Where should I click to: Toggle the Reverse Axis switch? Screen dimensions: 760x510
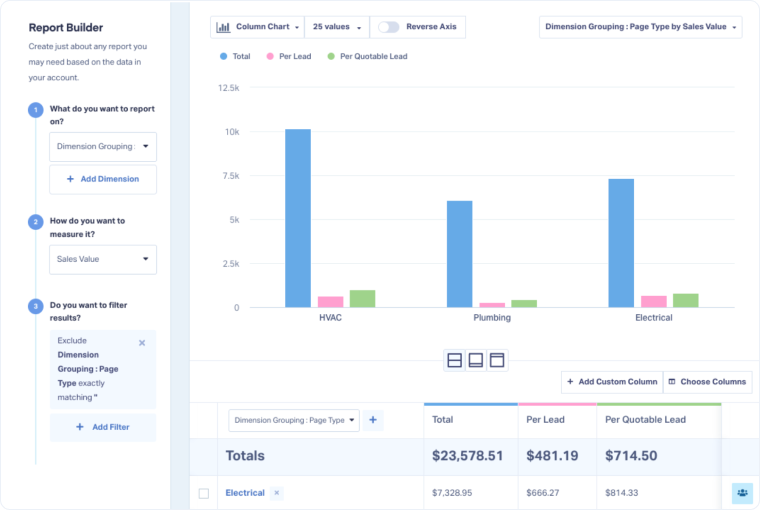click(x=388, y=27)
